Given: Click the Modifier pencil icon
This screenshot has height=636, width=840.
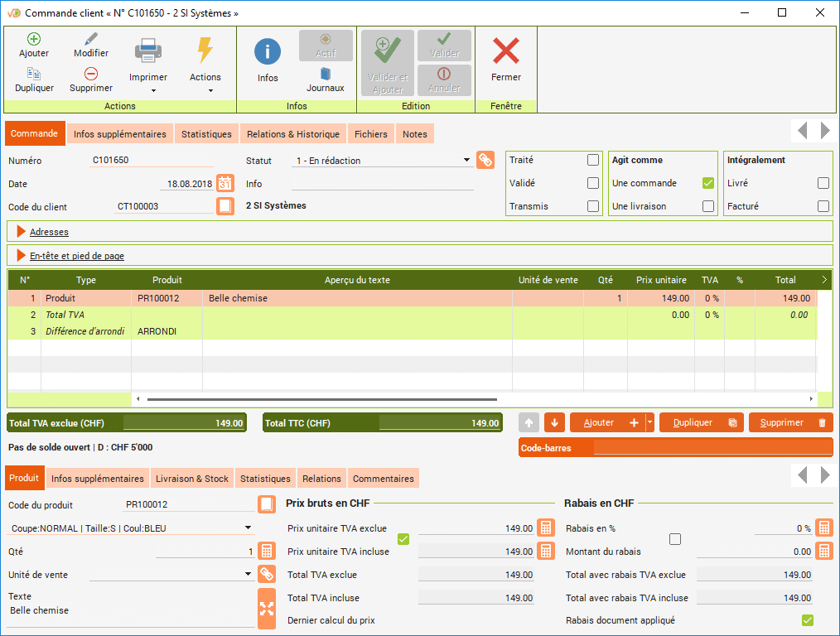Looking at the screenshot, I should pos(91,40).
